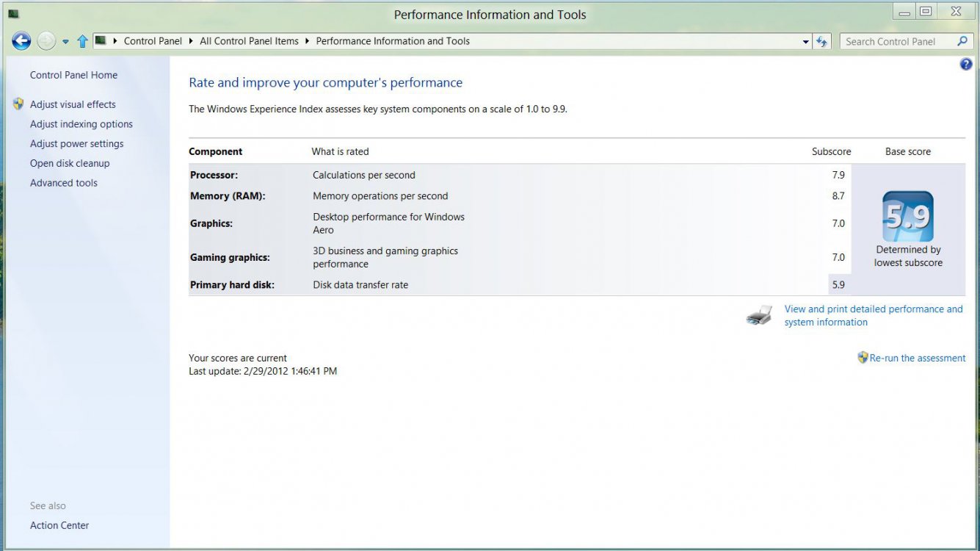Click the blue Help question mark icon

(966, 65)
